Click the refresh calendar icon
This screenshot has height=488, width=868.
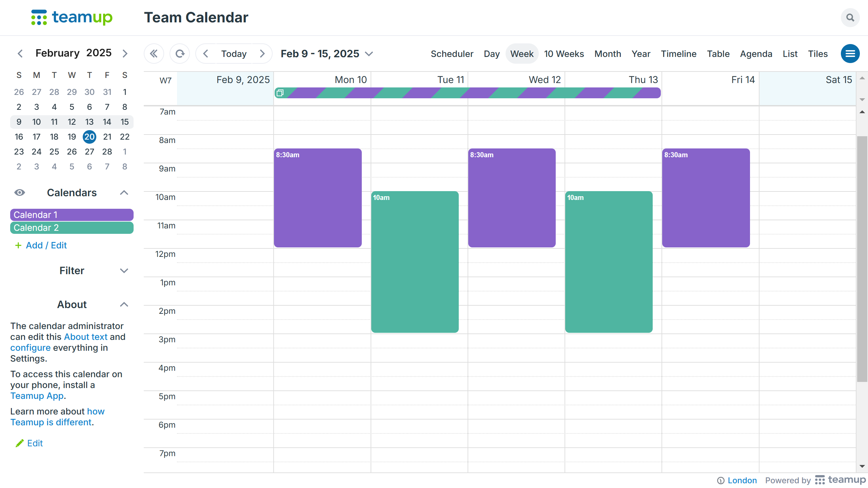[180, 54]
